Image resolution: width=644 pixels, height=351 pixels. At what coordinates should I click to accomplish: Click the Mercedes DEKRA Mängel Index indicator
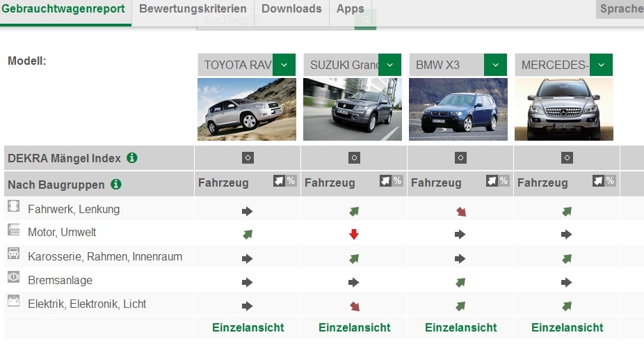pyautogui.click(x=567, y=157)
